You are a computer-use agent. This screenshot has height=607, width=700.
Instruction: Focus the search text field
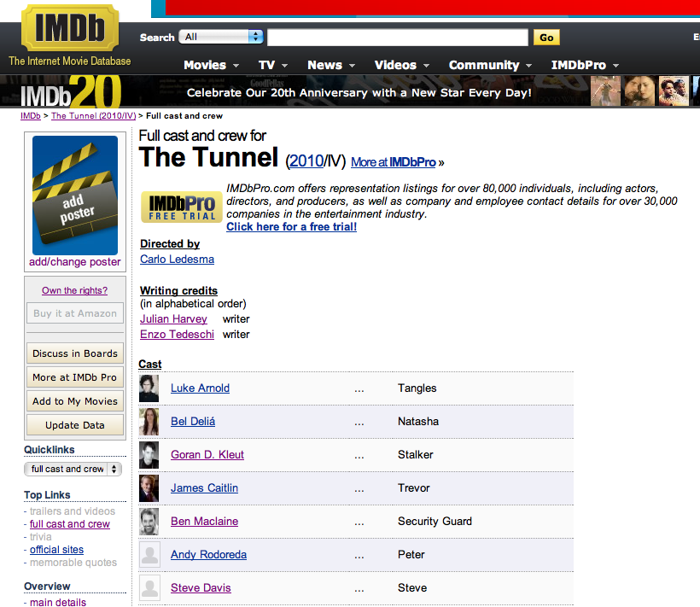[397, 38]
